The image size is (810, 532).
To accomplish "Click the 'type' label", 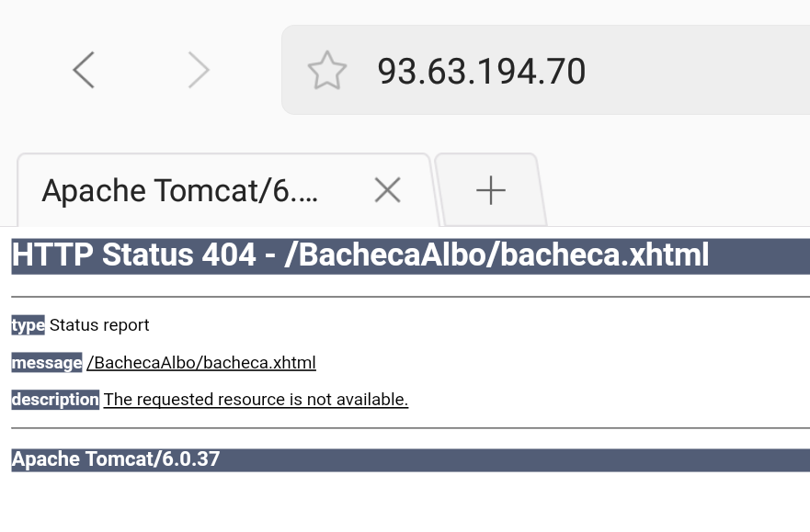I will click(28, 325).
